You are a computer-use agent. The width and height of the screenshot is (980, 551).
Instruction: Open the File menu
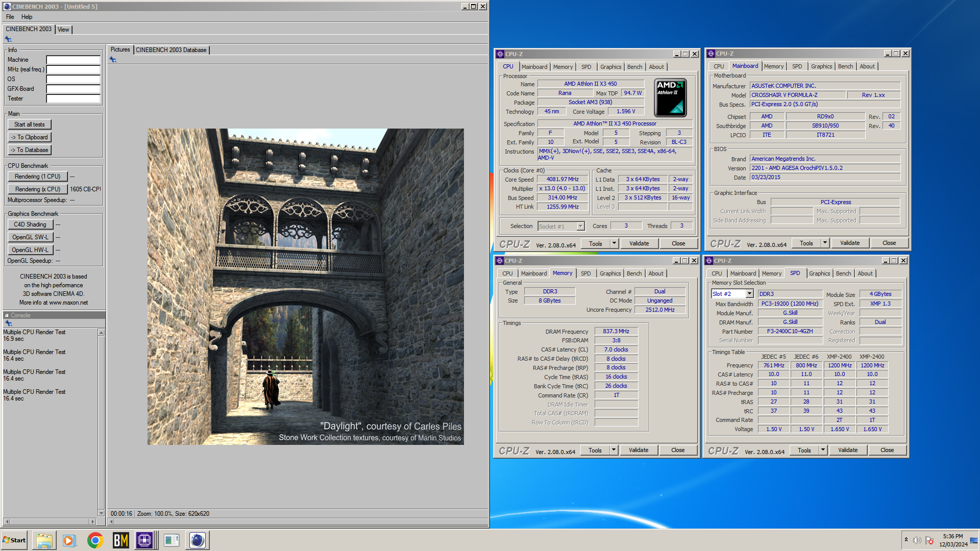coord(10,17)
